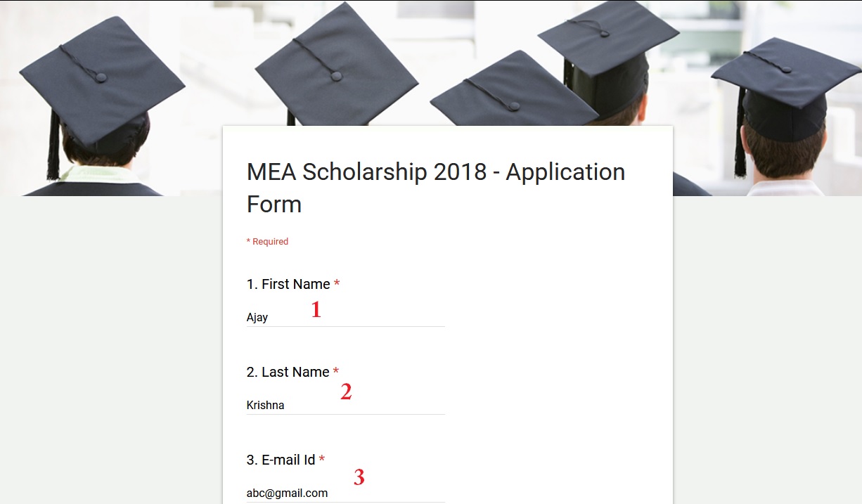
Task: Focus the Last Name text box
Action: click(x=345, y=405)
